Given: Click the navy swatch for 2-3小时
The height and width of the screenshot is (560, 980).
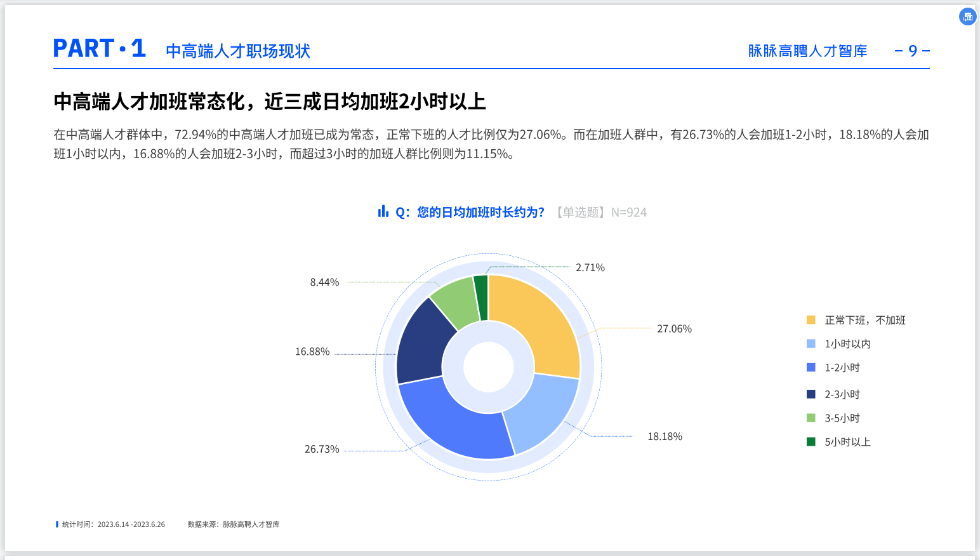Looking at the screenshot, I should 811,394.
